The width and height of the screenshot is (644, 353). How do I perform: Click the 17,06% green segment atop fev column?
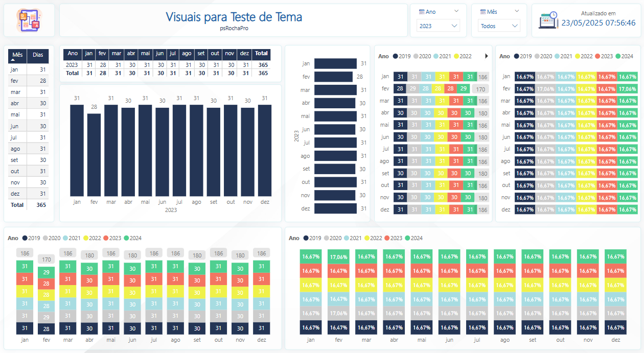(x=338, y=257)
